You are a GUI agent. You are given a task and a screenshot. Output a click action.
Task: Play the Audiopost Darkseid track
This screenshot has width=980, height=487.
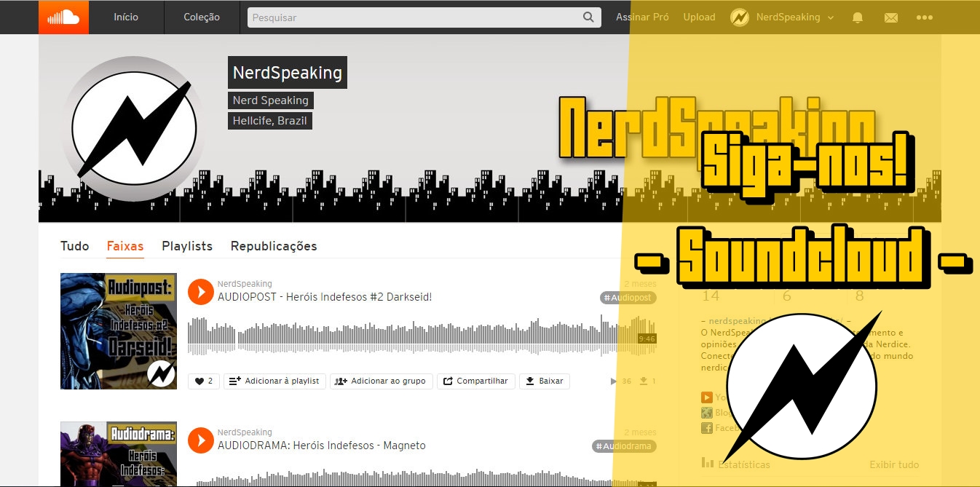[200, 291]
